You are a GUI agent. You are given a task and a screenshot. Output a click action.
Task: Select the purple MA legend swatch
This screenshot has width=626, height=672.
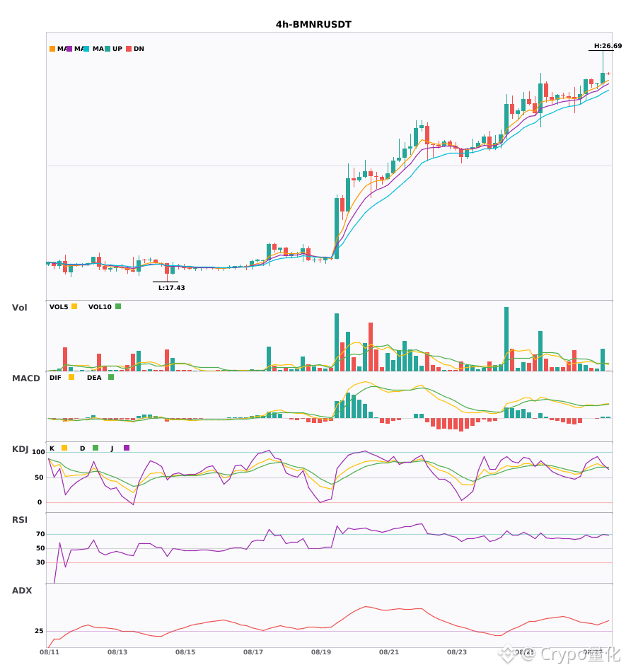[69, 49]
